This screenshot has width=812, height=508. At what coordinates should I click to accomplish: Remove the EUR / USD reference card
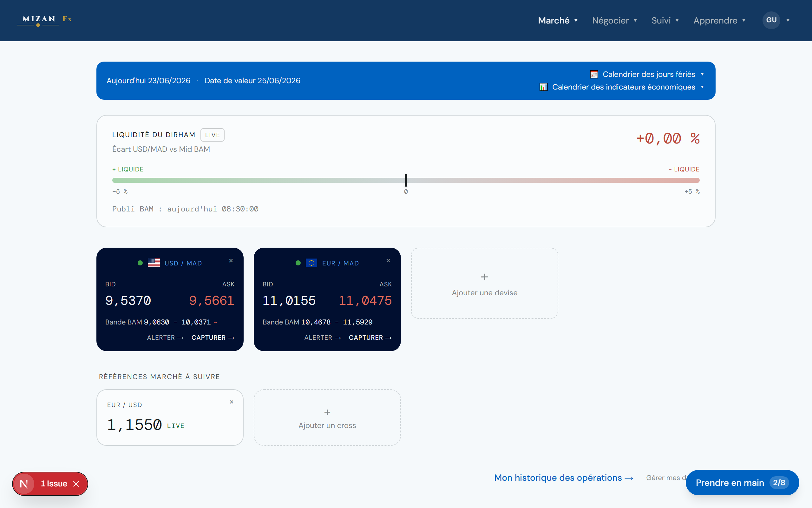pos(232,402)
